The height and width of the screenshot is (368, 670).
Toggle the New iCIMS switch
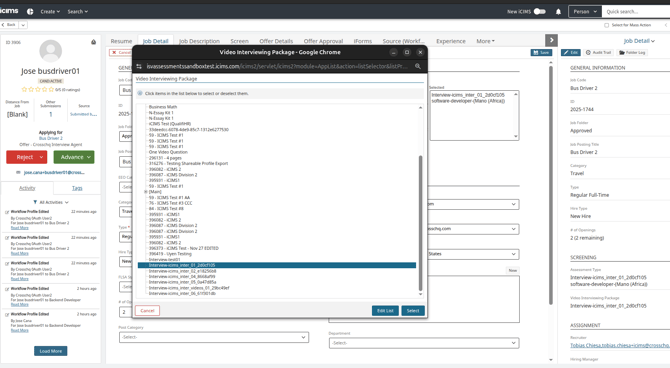click(540, 12)
